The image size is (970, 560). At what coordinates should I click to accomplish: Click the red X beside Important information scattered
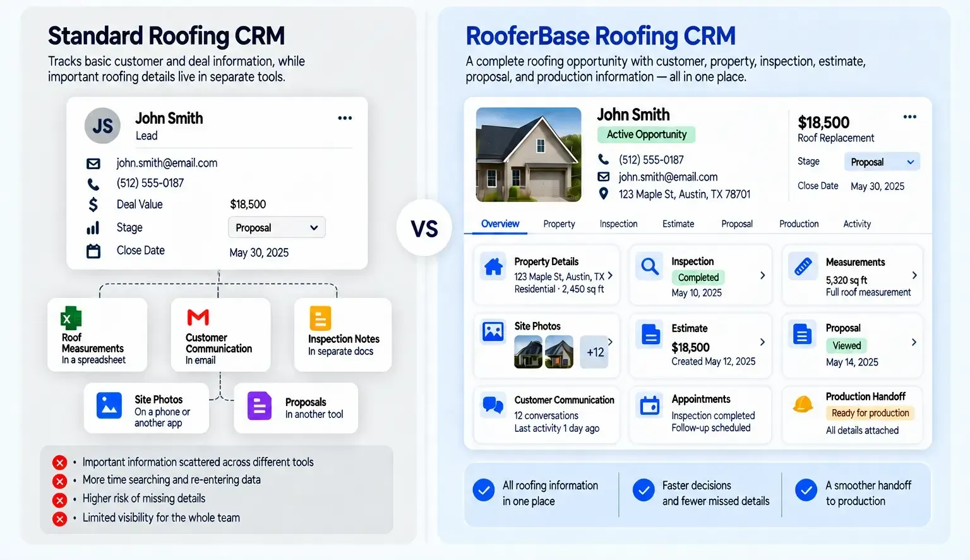point(60,463)
